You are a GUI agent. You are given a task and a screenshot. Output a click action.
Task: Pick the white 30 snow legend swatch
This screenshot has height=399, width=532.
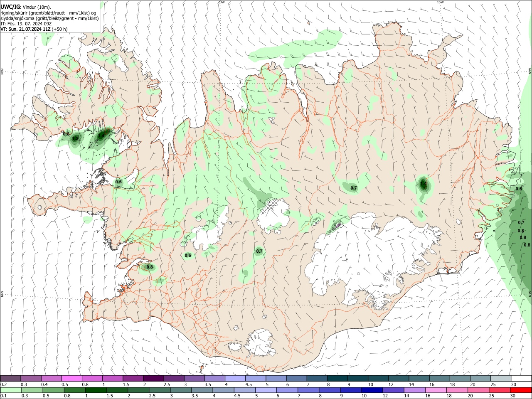(x=521, y=378)
